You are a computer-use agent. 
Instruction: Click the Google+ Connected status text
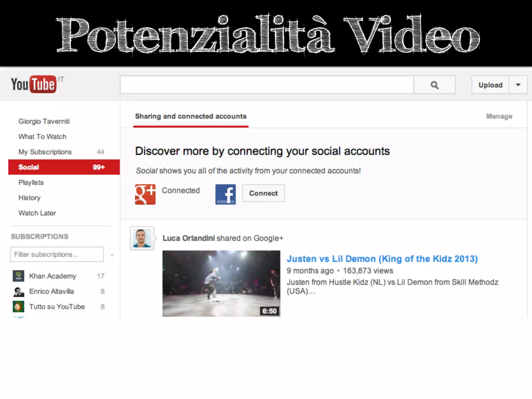[x=181, y=190]
